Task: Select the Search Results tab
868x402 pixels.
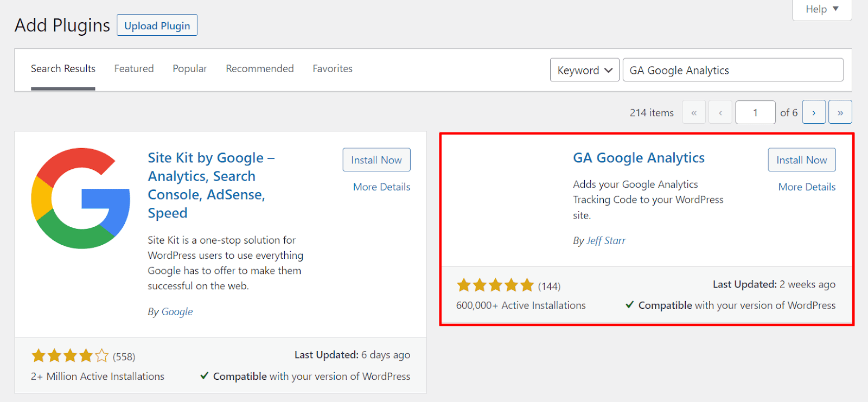Action: coord(63,69)
